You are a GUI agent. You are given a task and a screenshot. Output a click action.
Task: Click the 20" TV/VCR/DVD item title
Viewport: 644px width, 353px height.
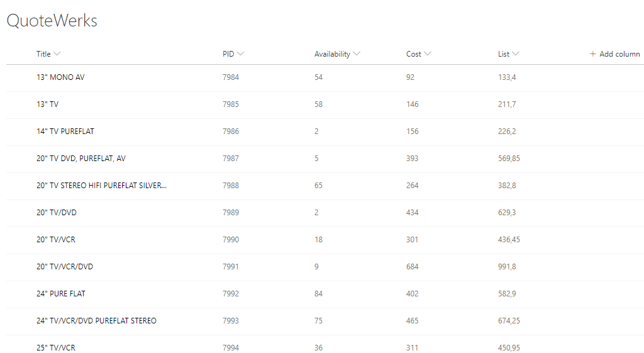coord(65,267)
